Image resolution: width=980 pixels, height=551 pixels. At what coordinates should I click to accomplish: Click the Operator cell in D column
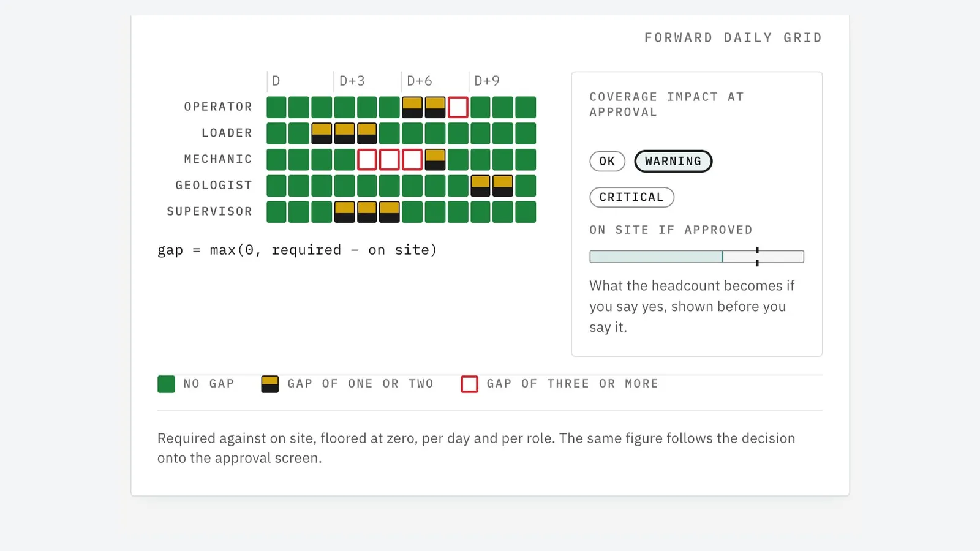276,107
